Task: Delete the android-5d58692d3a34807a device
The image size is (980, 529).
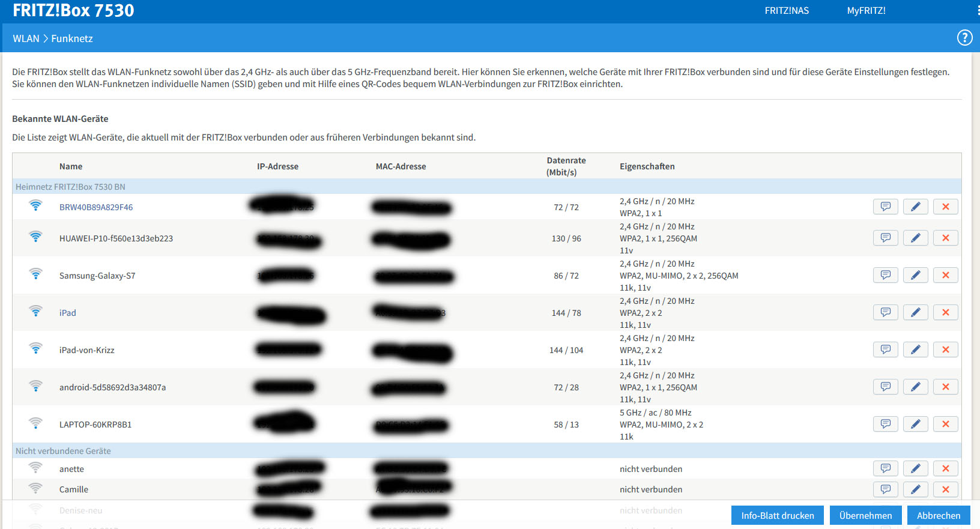Action: 946,387
